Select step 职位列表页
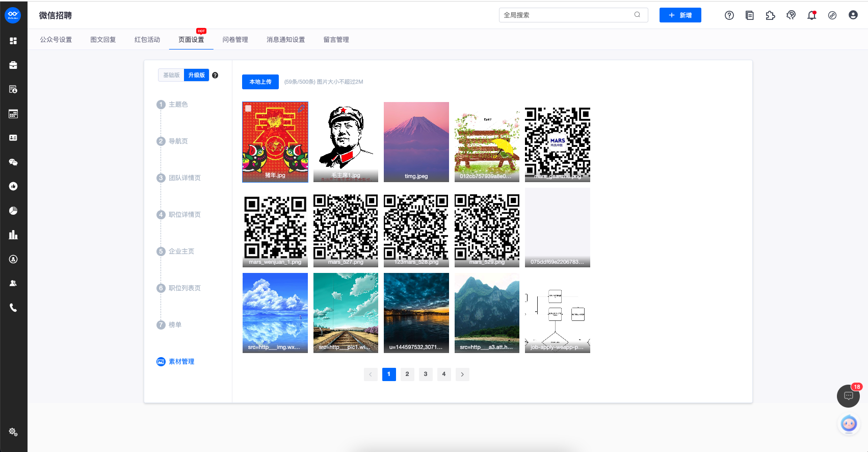The height and width of the screenshot is (452, 868). tap(179, 288)
